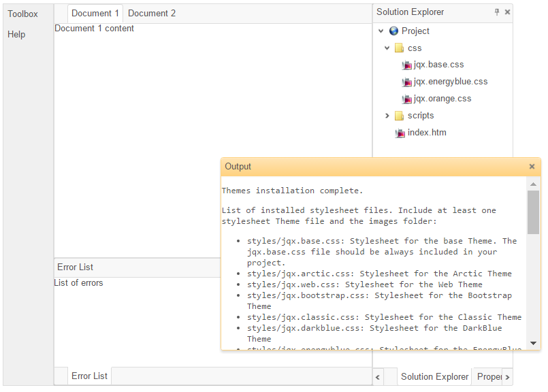Viewport: 548px width, 392px height.
Task: Click the jqx.base.css file icon
Action: coord(407,65)
